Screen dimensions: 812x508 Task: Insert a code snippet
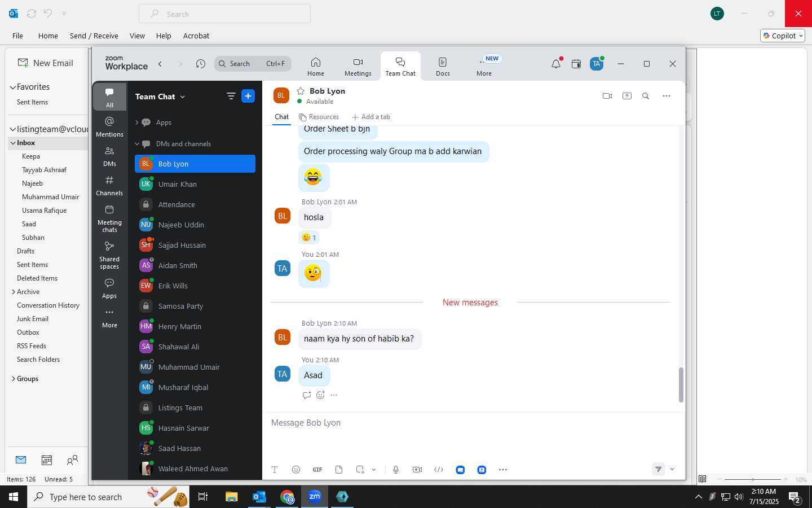[x=439, y=470]
